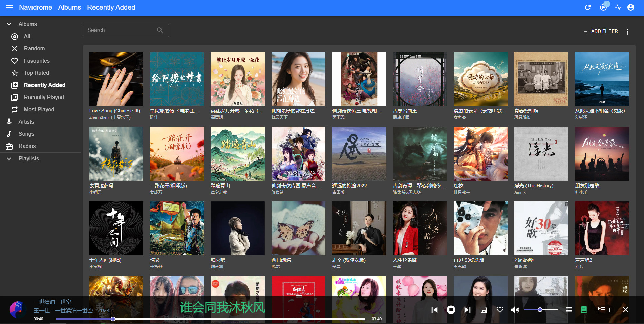Click the save queue icon in player
The image size is (644, 324).
pyautogui.click(x=484, y=310)
